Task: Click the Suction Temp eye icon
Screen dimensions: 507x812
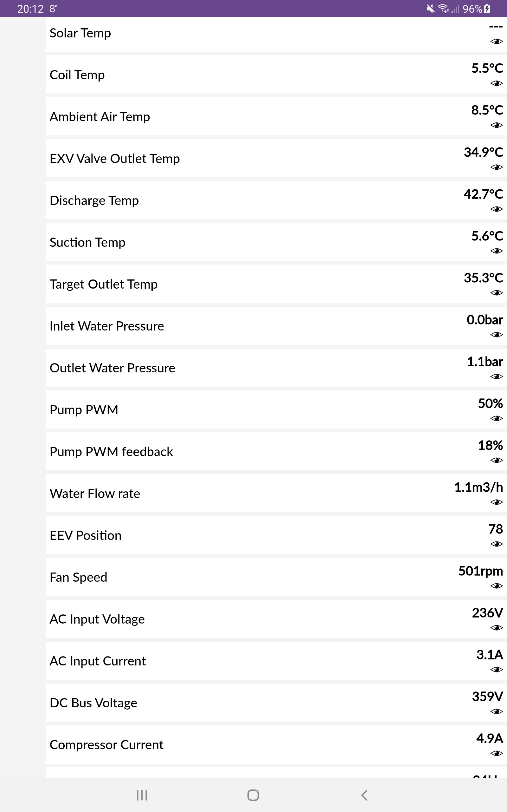Action: 496,251
